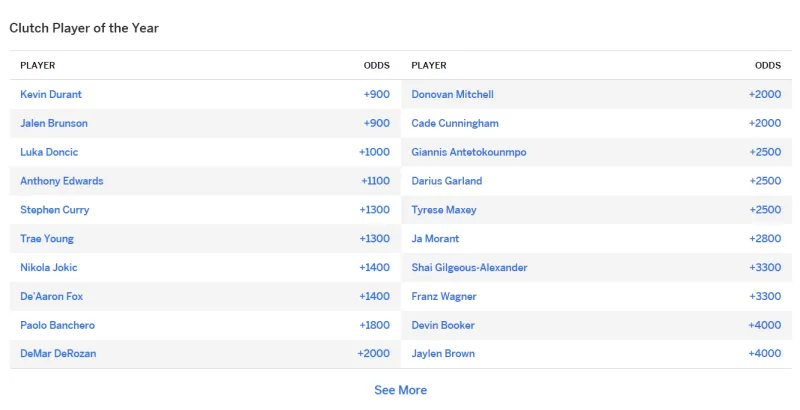Viewport: 800px width, 410px height.
Task: Click DeMar DeRozan's name
Action: pyautogui.click(x=58, y=354)
